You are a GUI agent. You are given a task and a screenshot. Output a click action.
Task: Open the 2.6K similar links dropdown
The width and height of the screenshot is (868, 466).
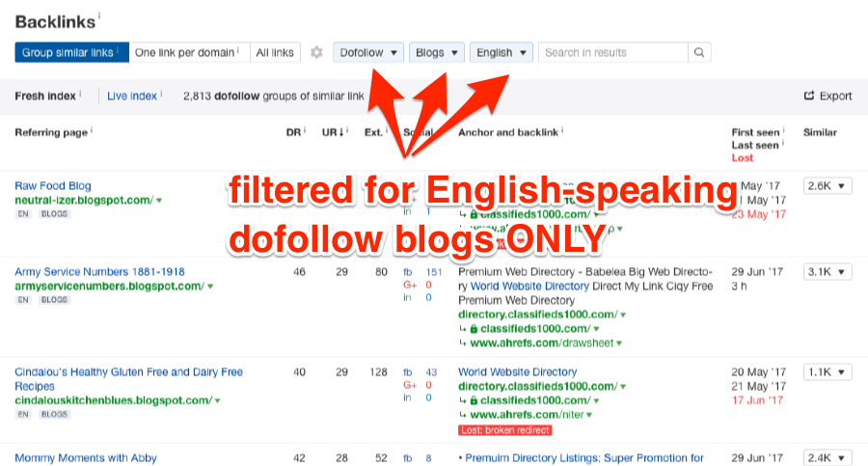point(827,185)
